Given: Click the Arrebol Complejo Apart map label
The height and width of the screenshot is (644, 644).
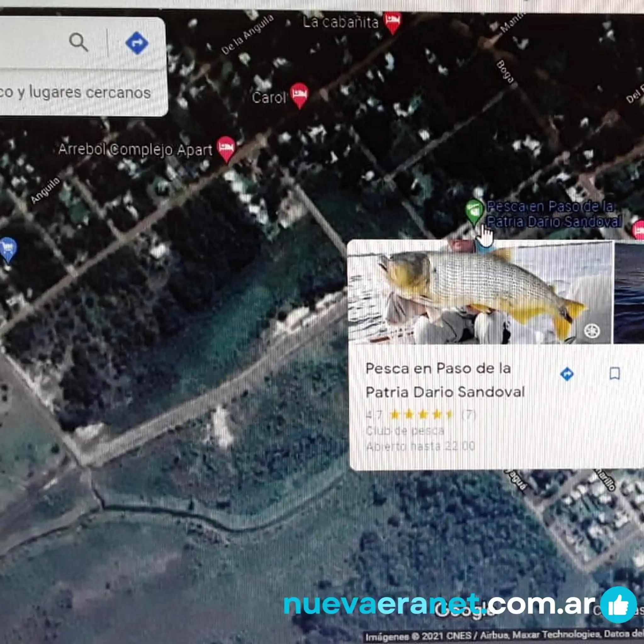Looking at the screenshot, I should [135, 149].
